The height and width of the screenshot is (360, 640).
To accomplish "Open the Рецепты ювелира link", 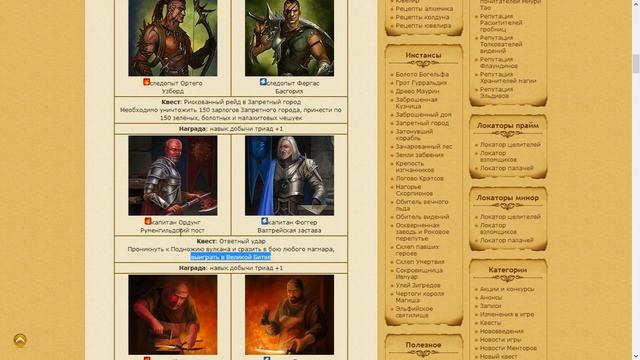I will [423, 26].
